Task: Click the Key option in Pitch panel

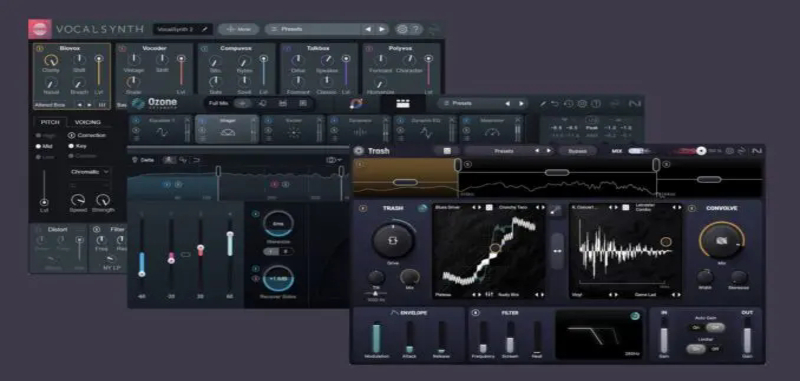Action: point(77,146)
